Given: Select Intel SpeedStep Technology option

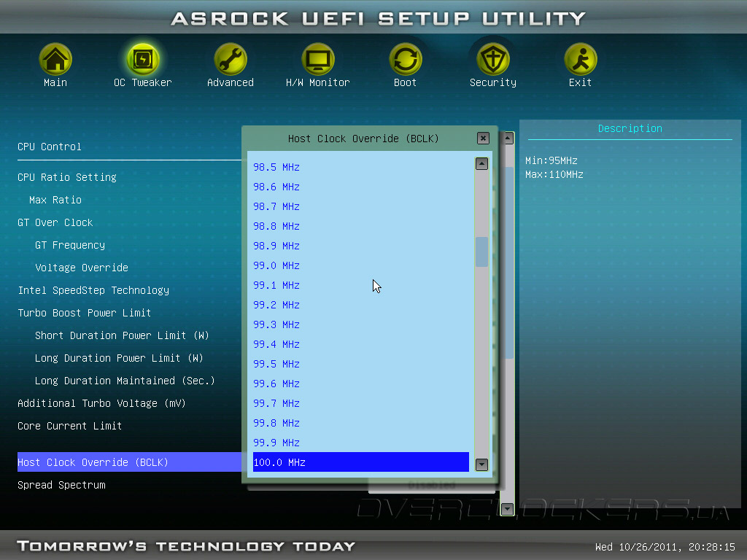Looking at the screenshot, I should pyautogui.click(x=93, y=290).
